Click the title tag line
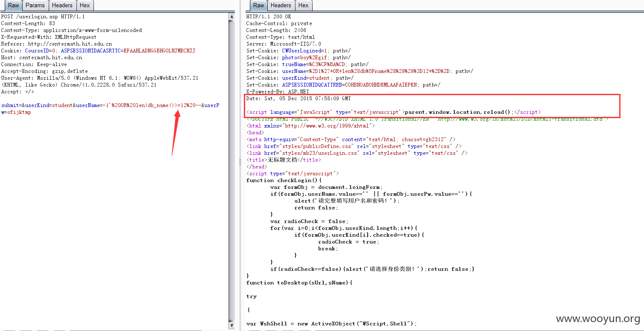 point(284,160)
